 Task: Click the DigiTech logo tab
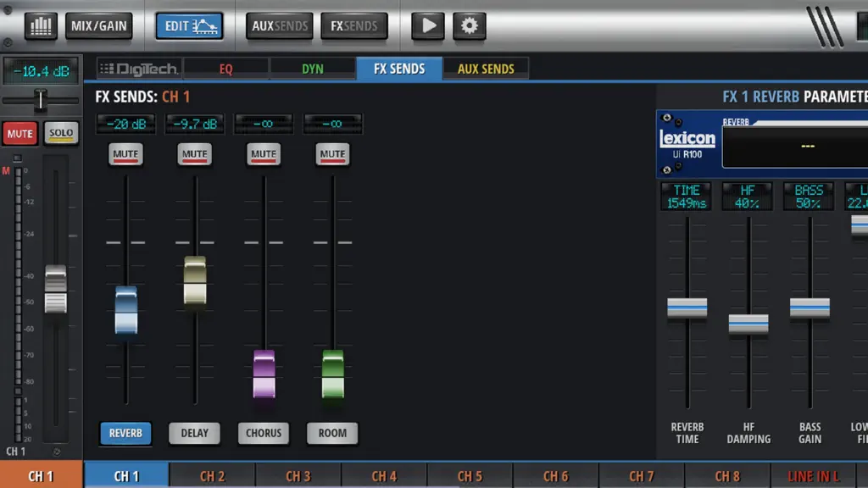[x=140, y=69]
